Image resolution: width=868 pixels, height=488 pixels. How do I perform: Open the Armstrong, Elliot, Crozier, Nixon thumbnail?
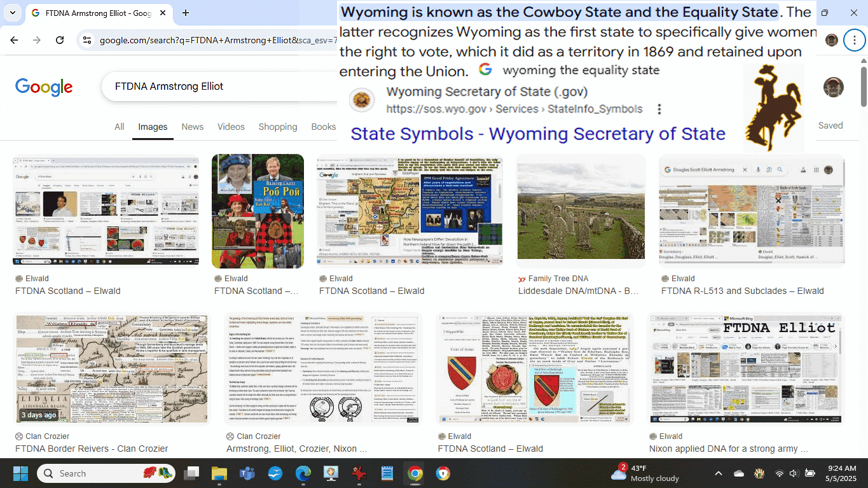click(x=324, y=369)
